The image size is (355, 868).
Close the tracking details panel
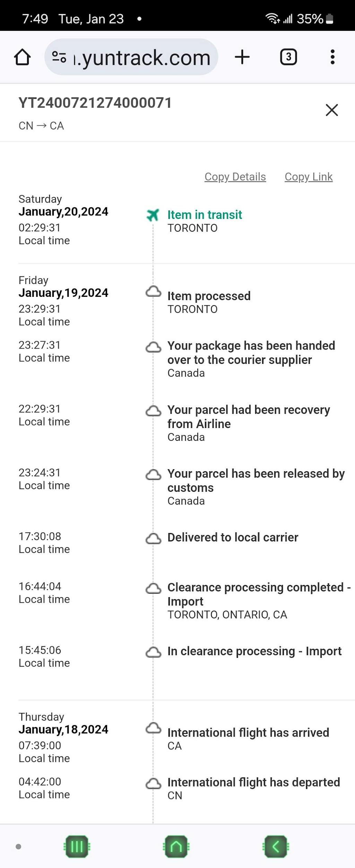pyautogui.click(x=332, y=110)
